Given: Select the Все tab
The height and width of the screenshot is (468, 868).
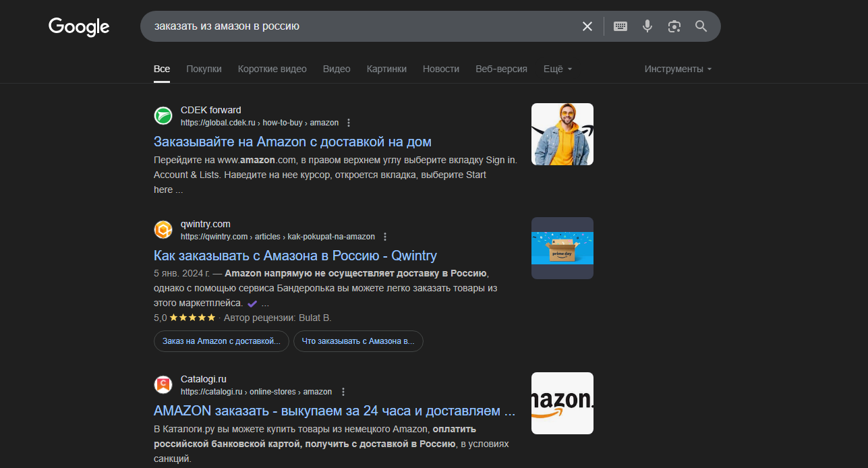Looking at the screenshot, I should click(x=162, y=69).
